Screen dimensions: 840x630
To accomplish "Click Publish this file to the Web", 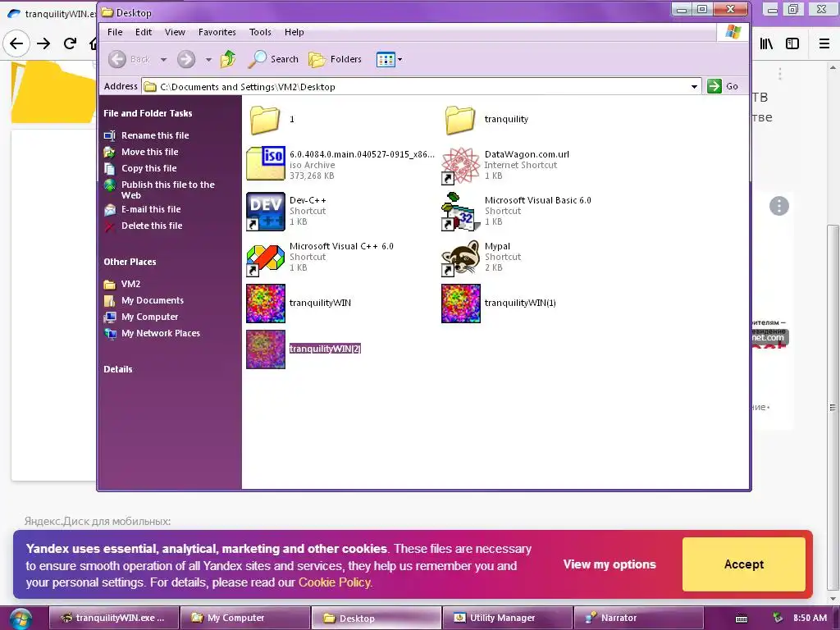I will point(167,189).
